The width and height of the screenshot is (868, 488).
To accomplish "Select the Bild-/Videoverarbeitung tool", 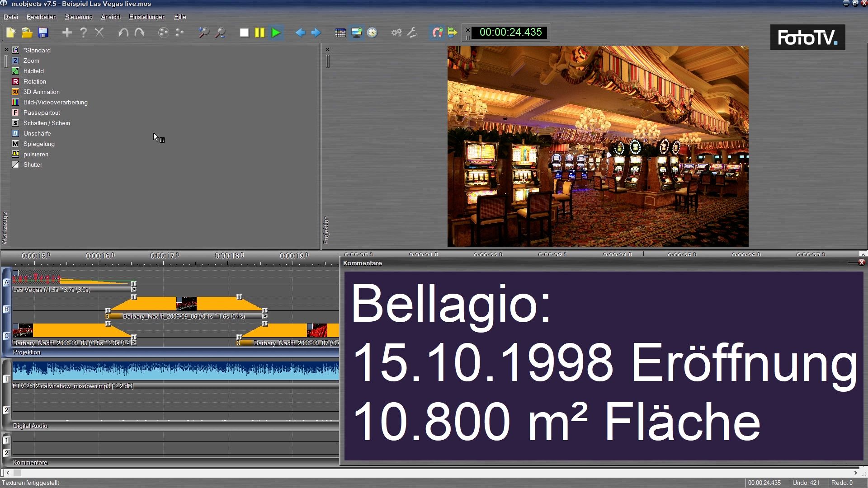I will click(x=50, y=102).
